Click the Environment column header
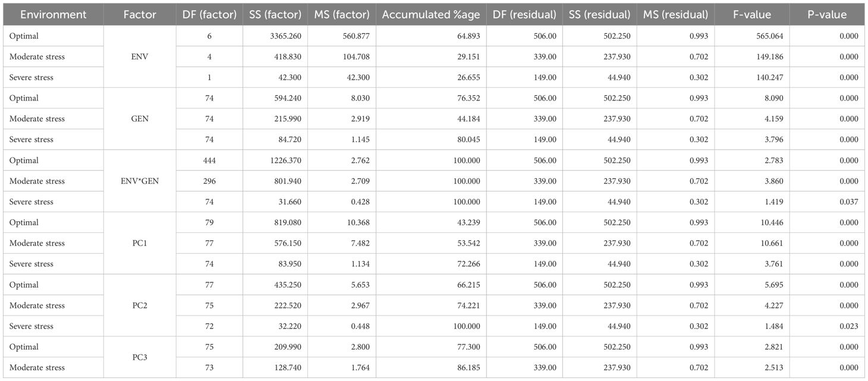The image size is (868, 381). tap(53, 15)
